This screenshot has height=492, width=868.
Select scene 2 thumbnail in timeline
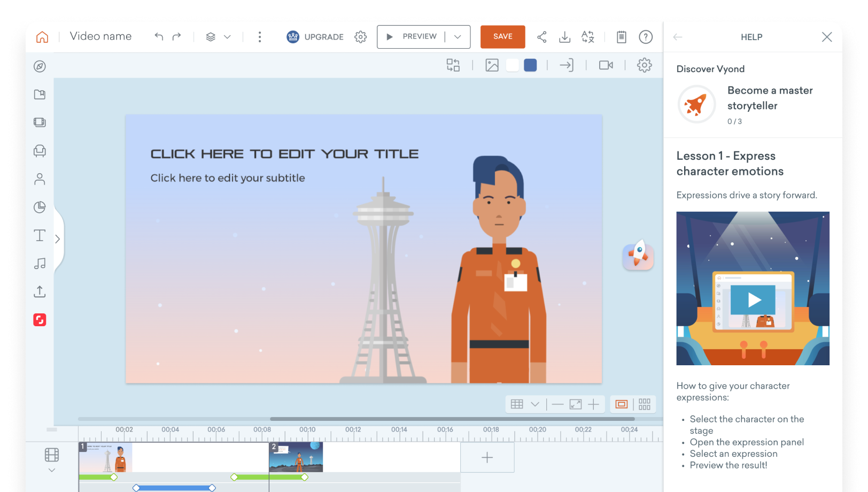click(x=296, y=457)
